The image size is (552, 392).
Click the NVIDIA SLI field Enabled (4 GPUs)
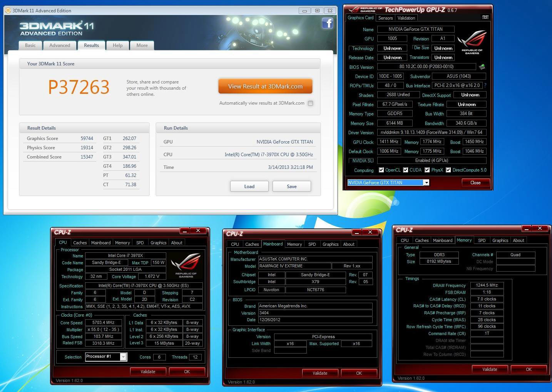tap(432, 160)
